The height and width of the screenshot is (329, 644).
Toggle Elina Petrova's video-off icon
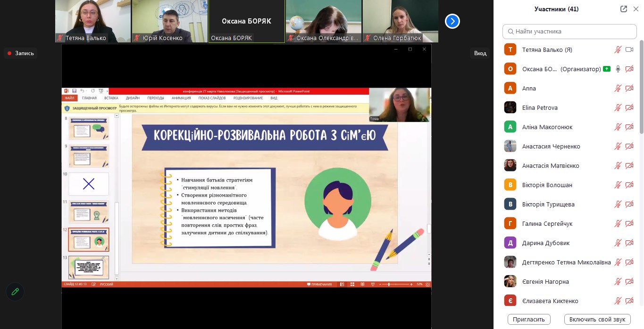[629, 107]
